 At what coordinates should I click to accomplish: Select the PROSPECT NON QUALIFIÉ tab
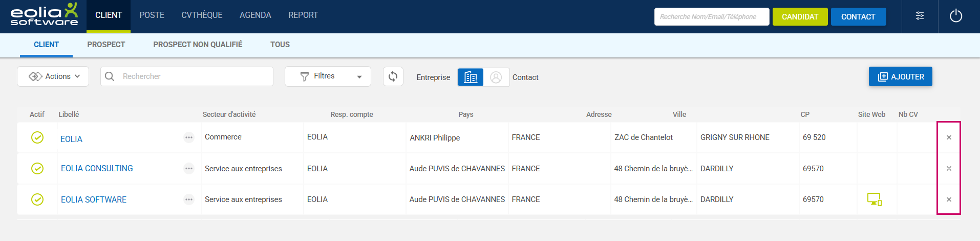198,45
